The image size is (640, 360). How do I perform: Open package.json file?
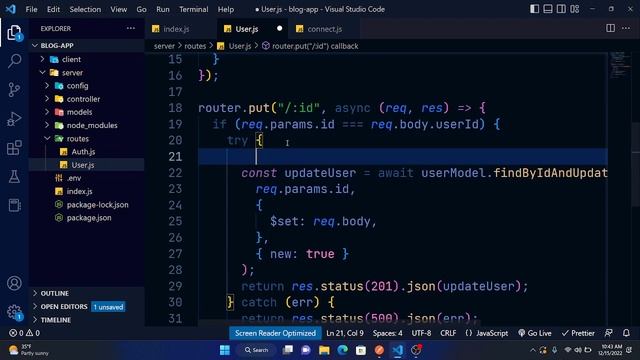(x=89, y=218)
